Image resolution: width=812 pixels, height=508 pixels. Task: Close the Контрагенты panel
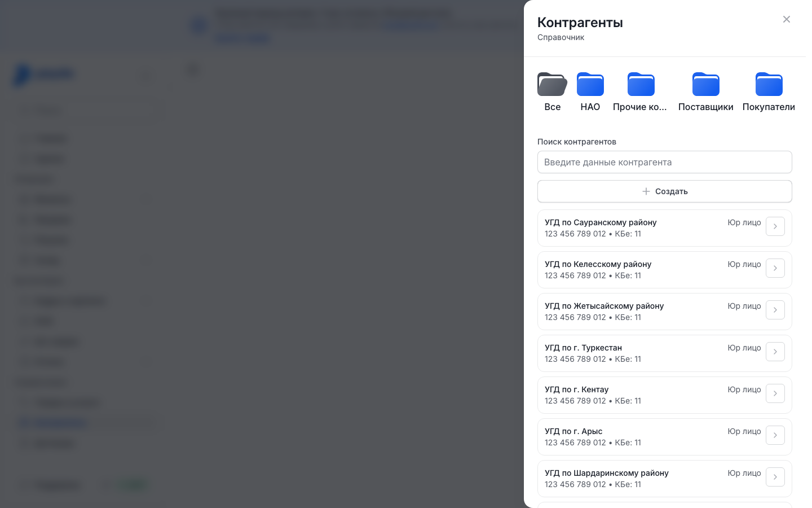(x=787, y=19)
